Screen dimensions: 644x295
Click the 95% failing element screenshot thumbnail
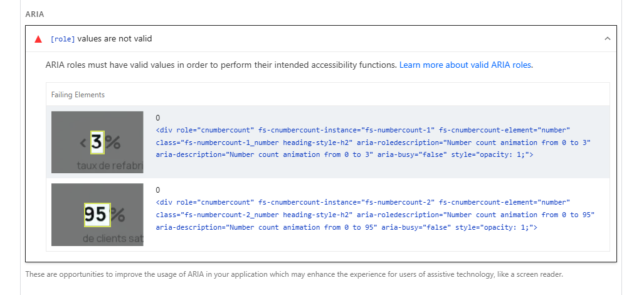point(97,215)
